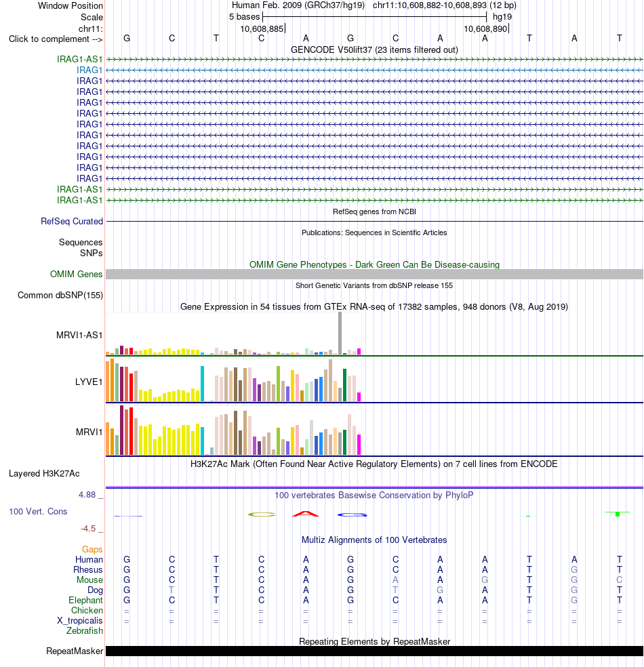This screenshot has height=667, width=644.
Task: Click the MRVI1 expression row label
Action: click(89, 432)
